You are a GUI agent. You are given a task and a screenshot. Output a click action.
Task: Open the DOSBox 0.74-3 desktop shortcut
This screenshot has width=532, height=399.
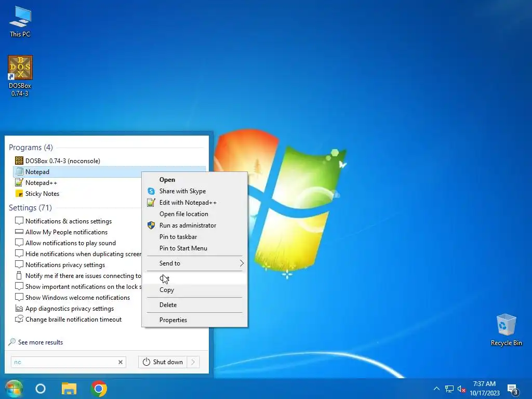[x=20, y=76]
